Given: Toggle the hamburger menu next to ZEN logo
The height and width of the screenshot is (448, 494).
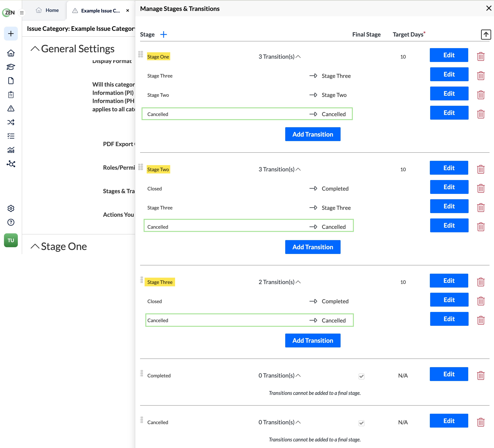Looking at the screenshot, I should 22,12.
